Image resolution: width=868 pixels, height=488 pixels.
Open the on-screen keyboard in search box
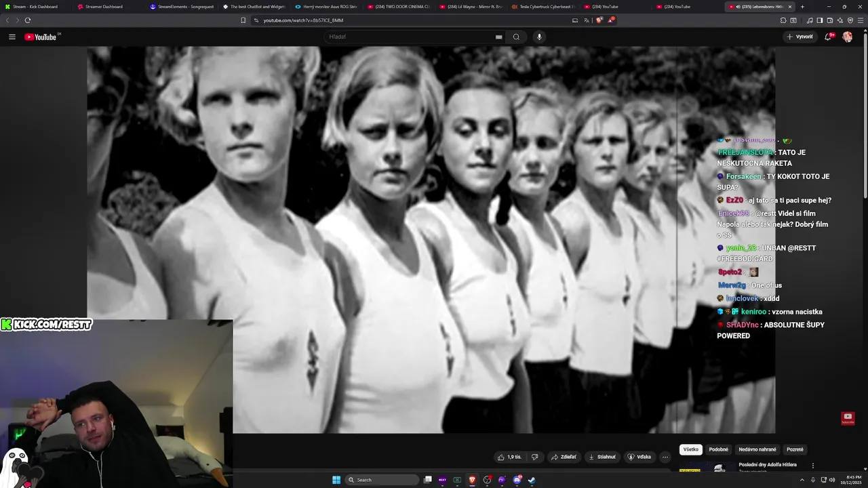click(499, 37)
